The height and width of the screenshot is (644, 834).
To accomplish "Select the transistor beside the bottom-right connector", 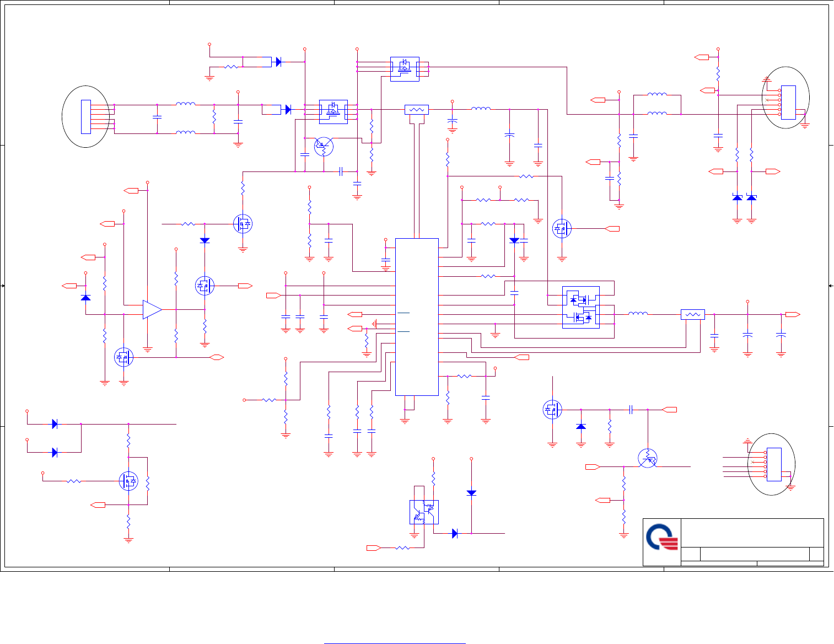I will 648,458.
